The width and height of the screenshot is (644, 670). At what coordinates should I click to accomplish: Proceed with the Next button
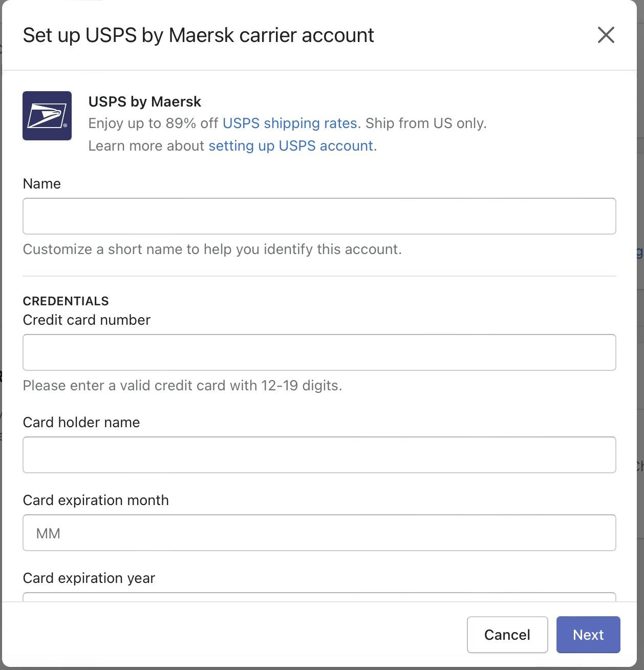(588, 635)
